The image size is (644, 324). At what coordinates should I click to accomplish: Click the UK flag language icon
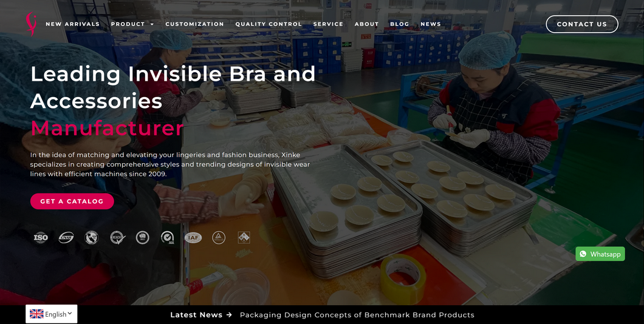click(x=36, y=314)
